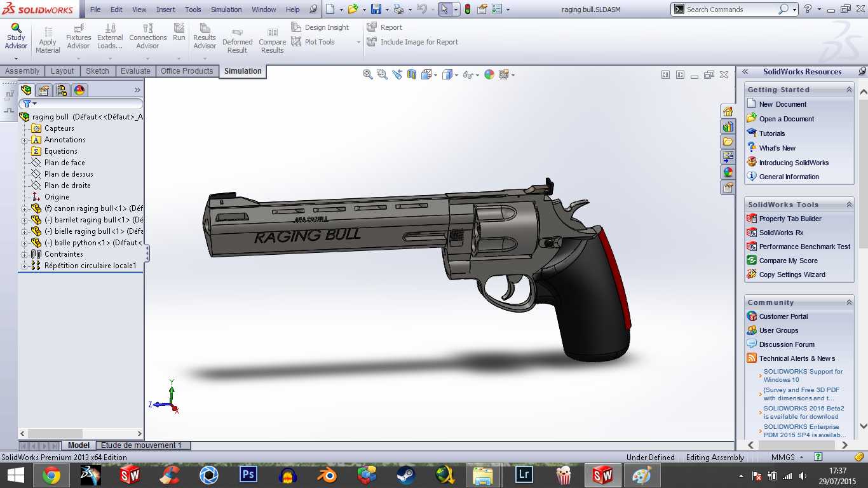
Task: Expand the barrilet raging bull component
Action: pyautogui.click(x=25, y=220)
